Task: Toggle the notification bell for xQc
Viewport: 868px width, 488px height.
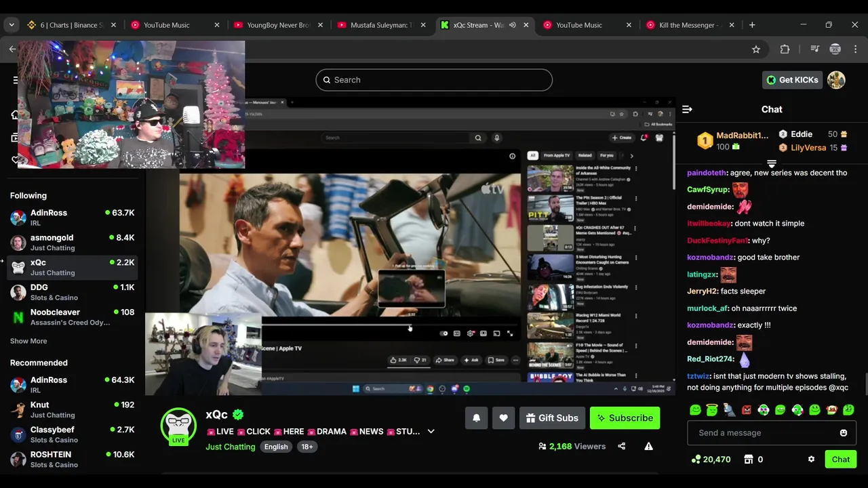Action: pos(476,418)
